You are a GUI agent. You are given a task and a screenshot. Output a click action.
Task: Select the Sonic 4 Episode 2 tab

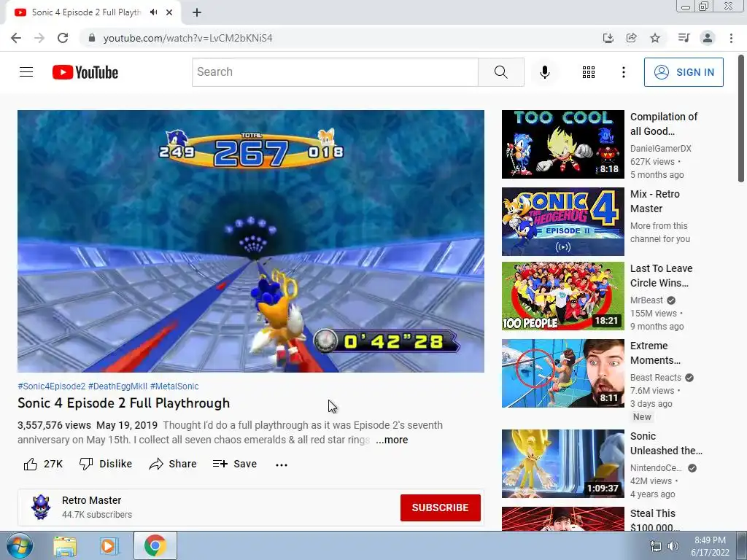[86, 12]
